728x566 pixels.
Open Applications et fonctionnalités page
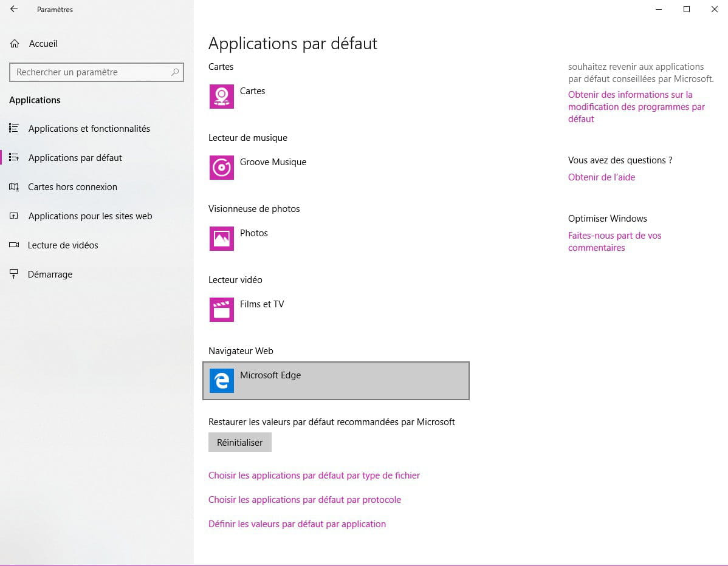89,129
